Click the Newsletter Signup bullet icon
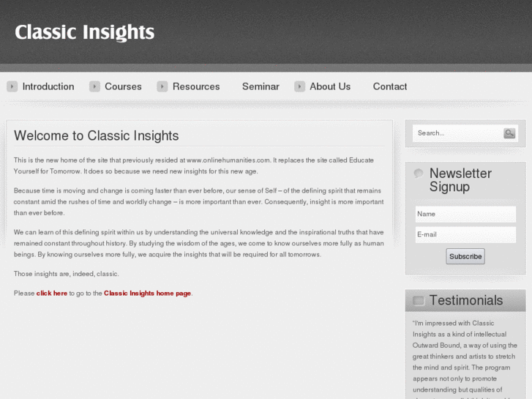This screenshot has width=532, height=399. point(419,174)
